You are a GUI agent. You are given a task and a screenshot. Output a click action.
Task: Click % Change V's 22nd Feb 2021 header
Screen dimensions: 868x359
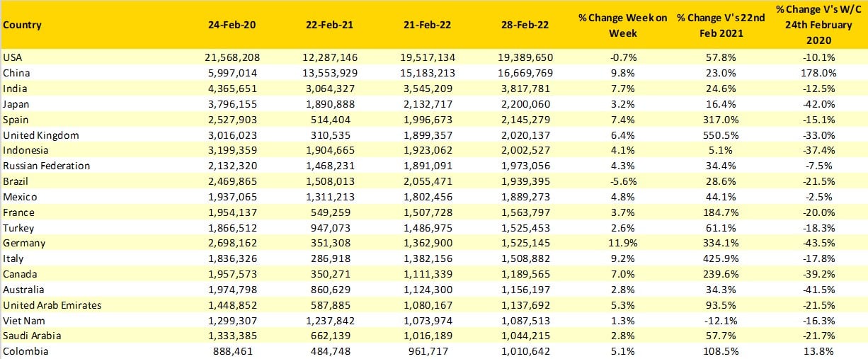pyautogui.click(x=720, y=25)
